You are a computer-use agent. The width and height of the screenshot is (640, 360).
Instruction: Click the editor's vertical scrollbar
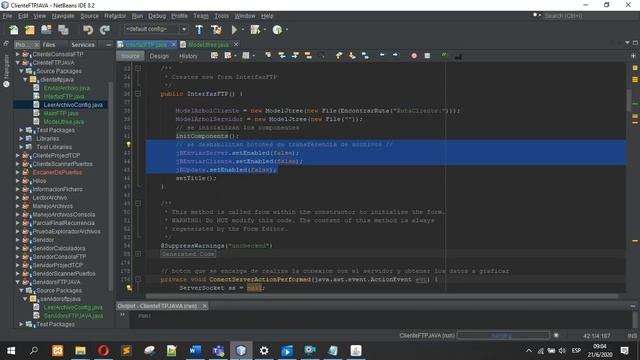point(629,100)
